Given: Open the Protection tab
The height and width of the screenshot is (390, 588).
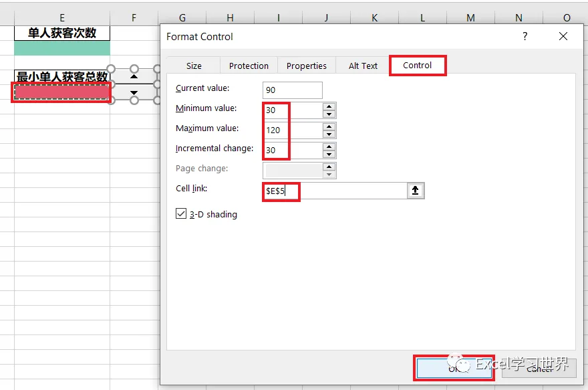Looking at the screenshot, I should click(249, 66).
